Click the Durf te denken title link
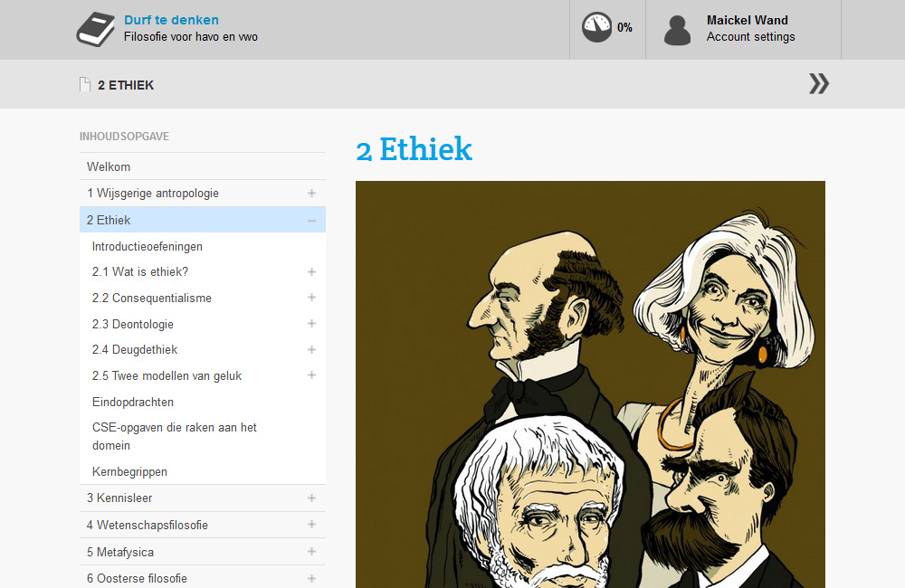This screenshot has width=905, height=588. 171,20
